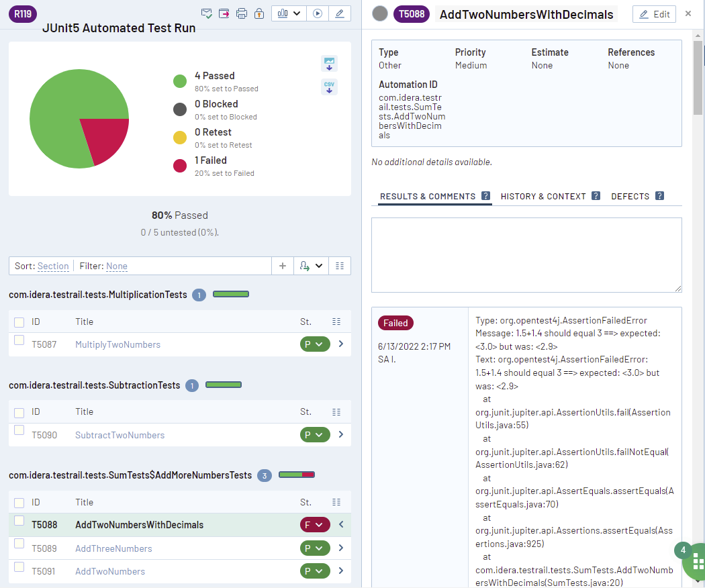705x588 pixels.
Task: Click the play icon in run toolbar
Action: [x=318, y=13]
